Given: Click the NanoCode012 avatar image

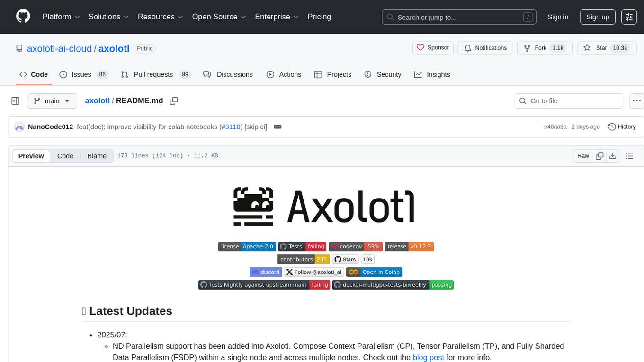Looking at the screenshot, I should (19, 127).
